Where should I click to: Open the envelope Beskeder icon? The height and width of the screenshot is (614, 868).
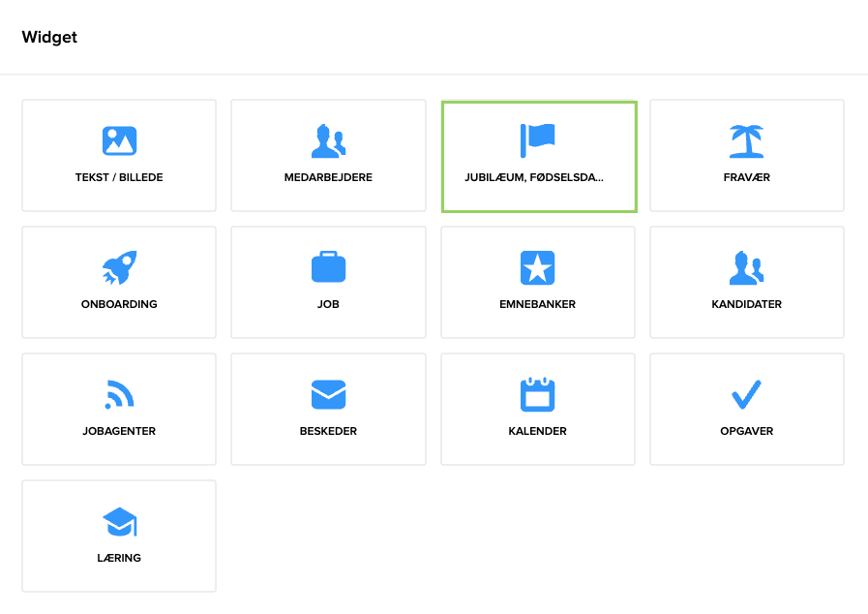click(x=328, y=394)
